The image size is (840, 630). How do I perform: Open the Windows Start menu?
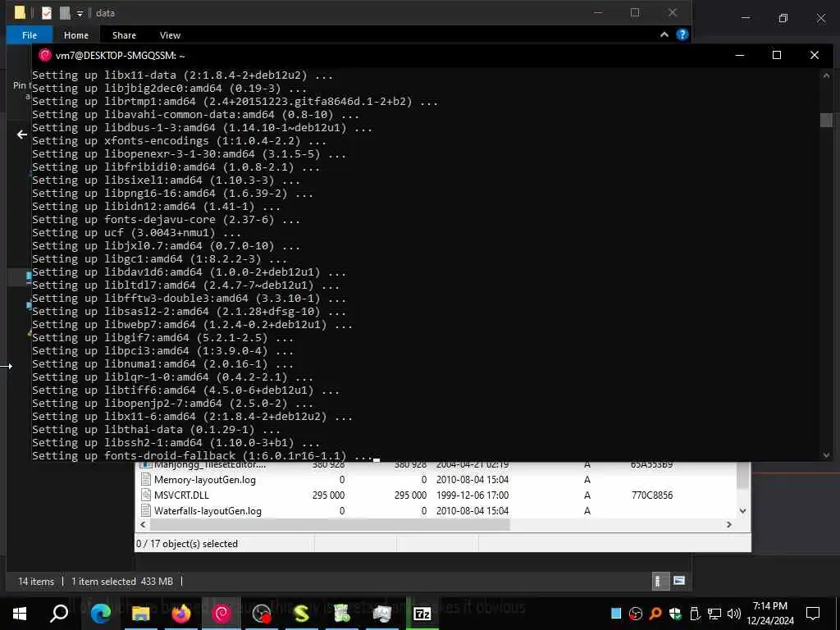tap(20, 614)
